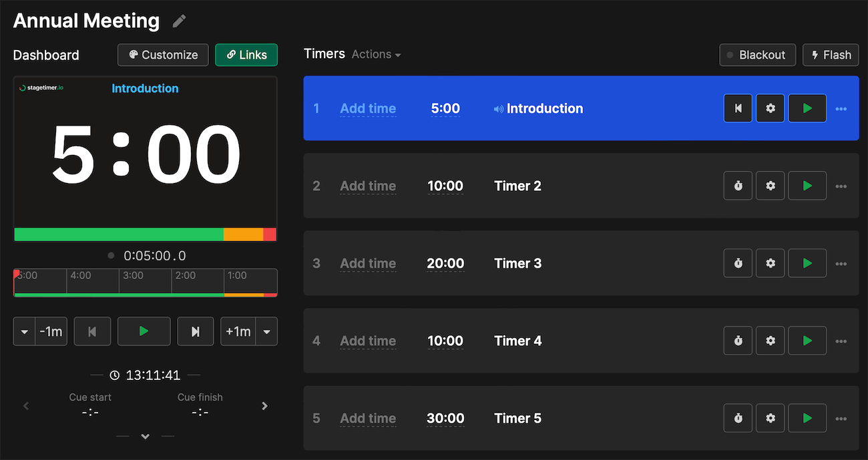Open the Actions dropdown next to Timers
868x460 pixels.
[376, 54]
